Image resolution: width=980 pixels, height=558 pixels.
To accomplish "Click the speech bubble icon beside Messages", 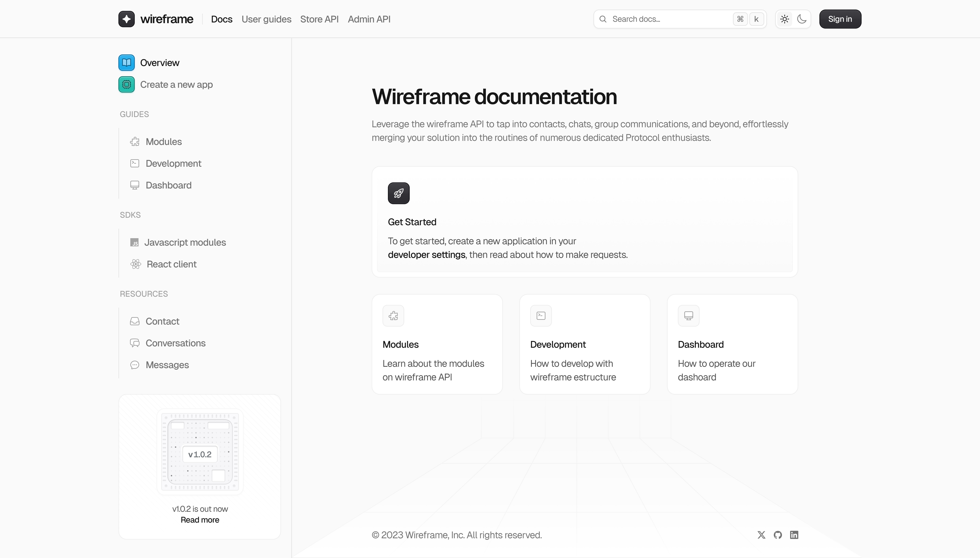I will (135, 365).
